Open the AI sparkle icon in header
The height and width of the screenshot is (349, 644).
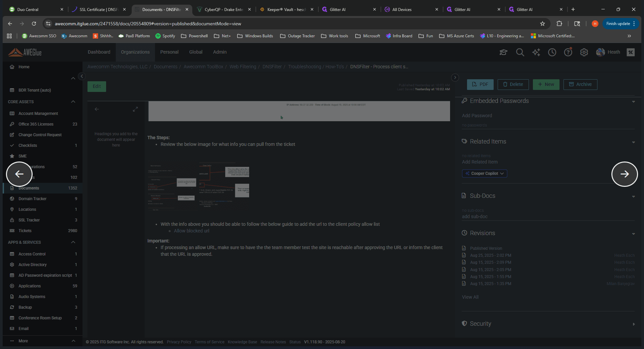click(536, 52)
